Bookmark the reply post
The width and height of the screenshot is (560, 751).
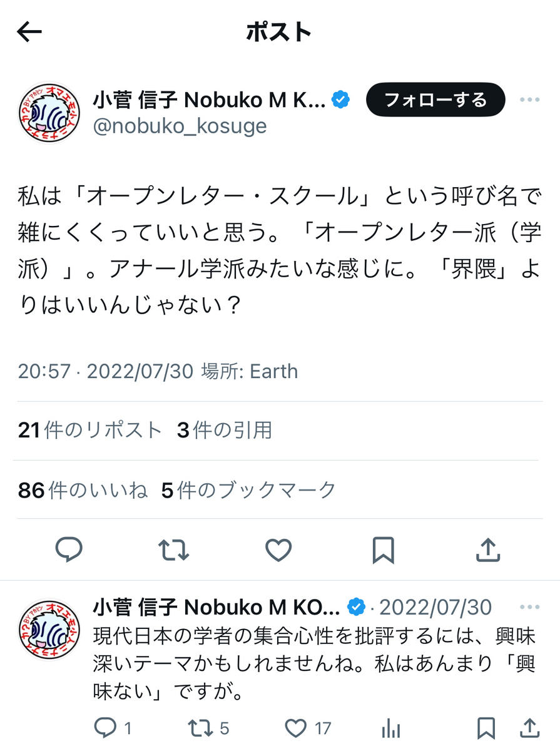click(x=486, y=728)
